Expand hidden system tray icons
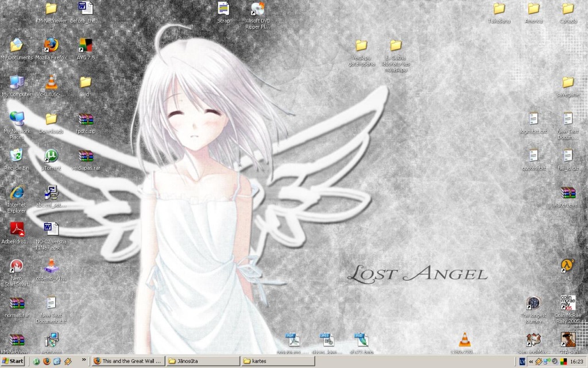The height and width of the screenshot is (368, 588). click(531, 361)
